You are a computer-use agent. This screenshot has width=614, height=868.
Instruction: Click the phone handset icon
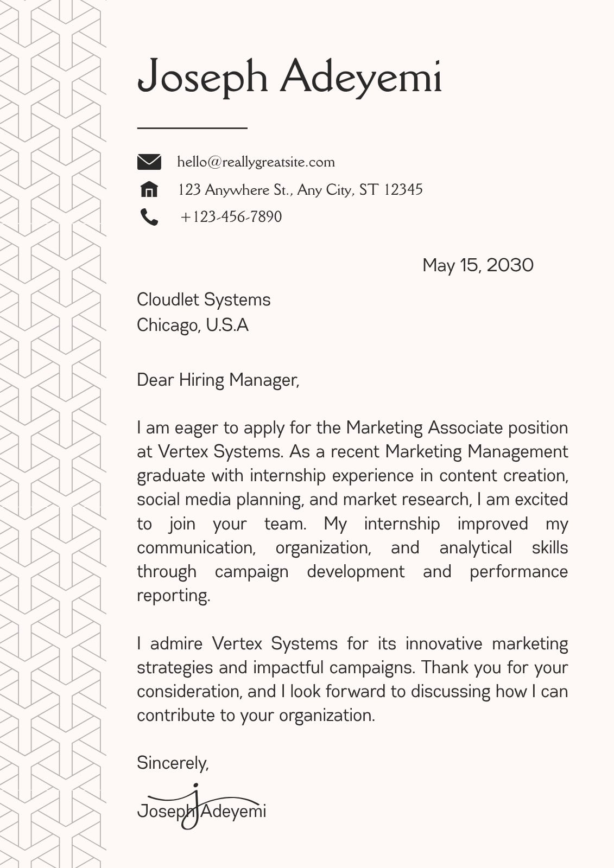point(149,217)
